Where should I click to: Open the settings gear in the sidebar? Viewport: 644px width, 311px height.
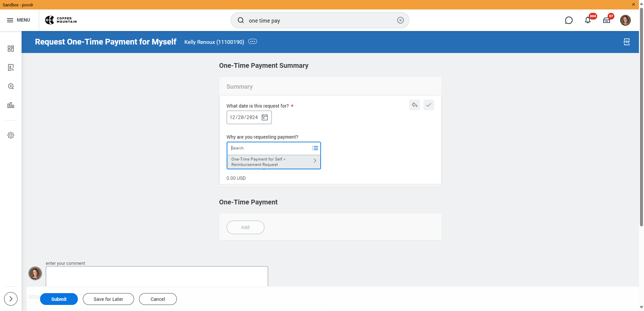tap(11, 135)
